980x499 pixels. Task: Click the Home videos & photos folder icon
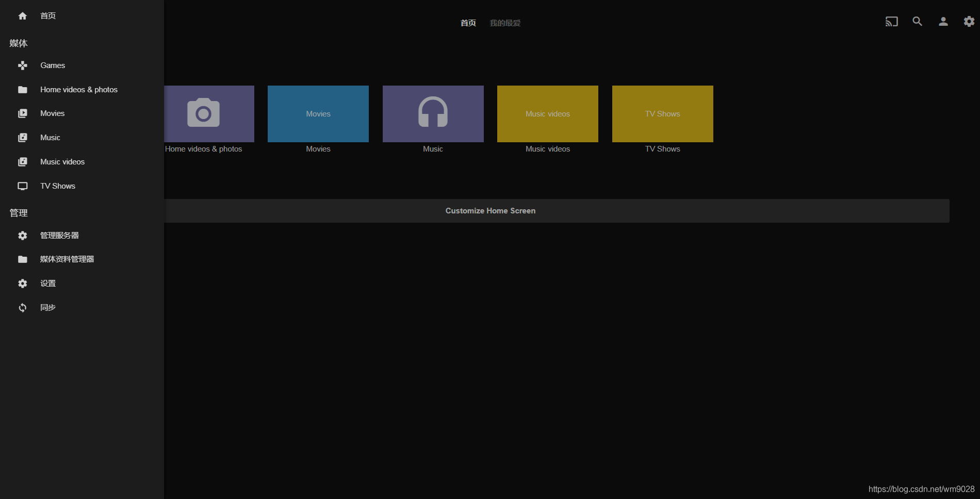(x=23, y=90)
